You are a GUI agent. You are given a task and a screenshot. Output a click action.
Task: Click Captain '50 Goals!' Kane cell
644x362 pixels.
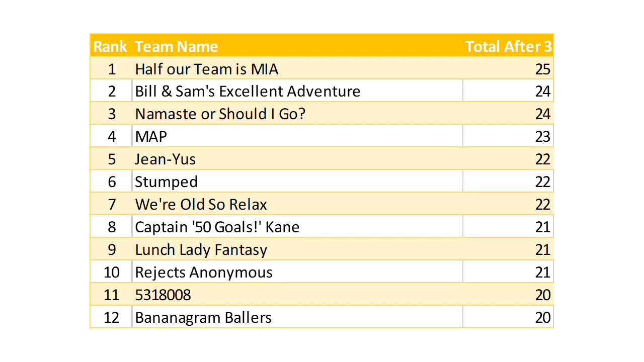[x=217, y=227]
